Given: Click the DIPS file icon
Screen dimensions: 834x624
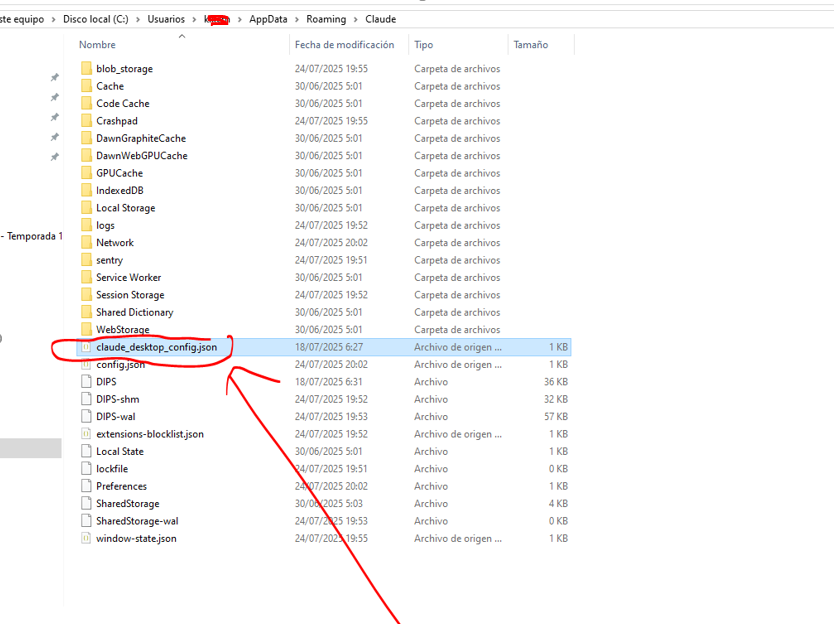Looking at the screenshot, I should point(86,382).
